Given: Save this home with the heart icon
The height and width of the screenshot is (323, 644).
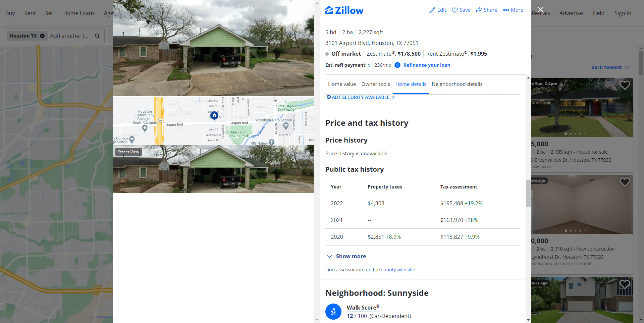Looking at the screenshot, I should pos(455,10).
